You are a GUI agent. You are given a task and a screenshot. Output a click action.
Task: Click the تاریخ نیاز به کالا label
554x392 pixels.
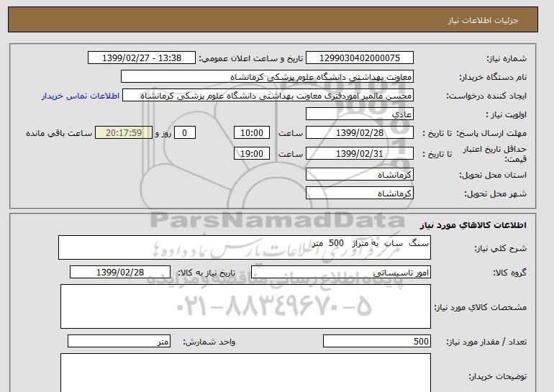pos(206,273)
